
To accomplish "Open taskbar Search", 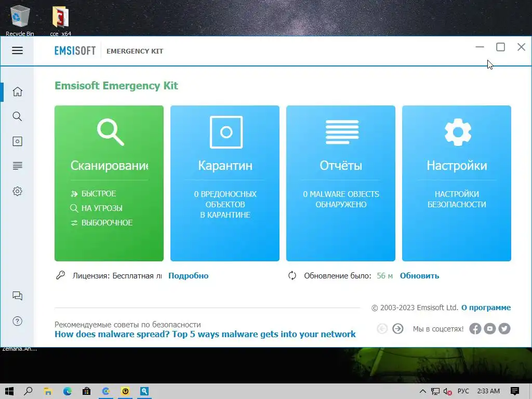I will 29,391.
